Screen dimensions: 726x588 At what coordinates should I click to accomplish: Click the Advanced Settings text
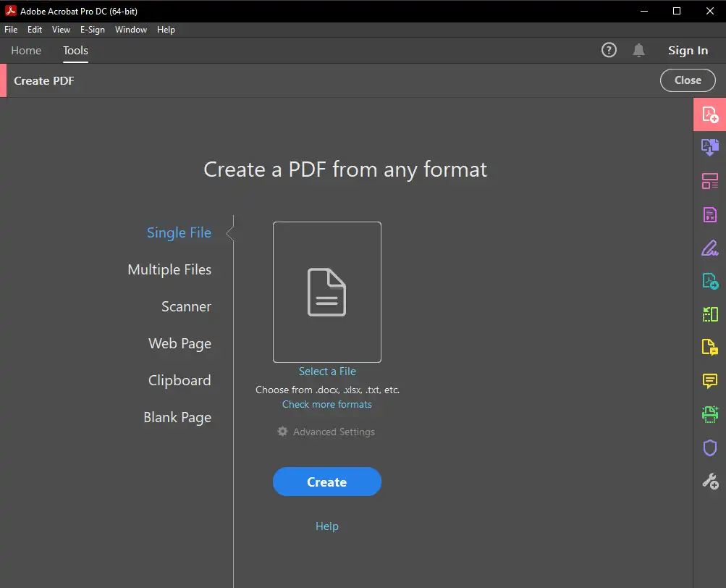tap(334, 432)
